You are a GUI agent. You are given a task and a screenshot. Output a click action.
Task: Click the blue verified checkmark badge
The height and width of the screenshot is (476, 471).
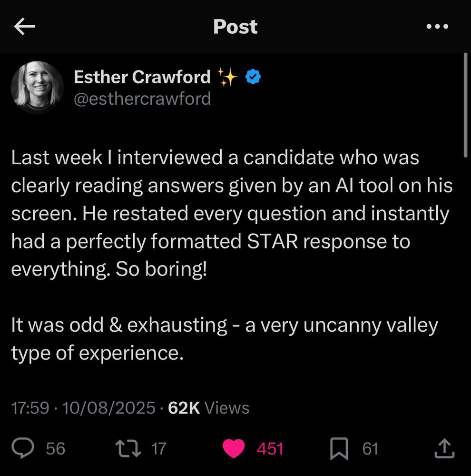[x=253, y=77]
